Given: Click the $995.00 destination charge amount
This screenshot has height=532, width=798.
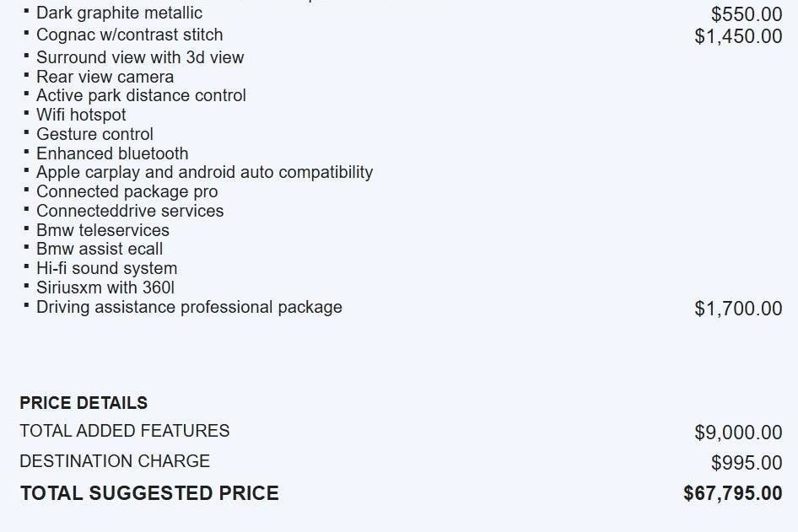Looking at the screenshot, I should click(747, 463).
